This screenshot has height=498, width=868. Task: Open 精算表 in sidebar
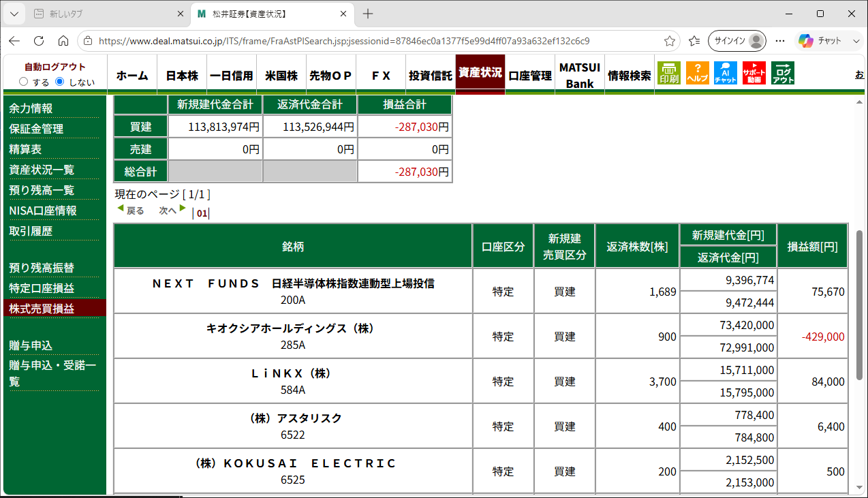tap(25, 149)
